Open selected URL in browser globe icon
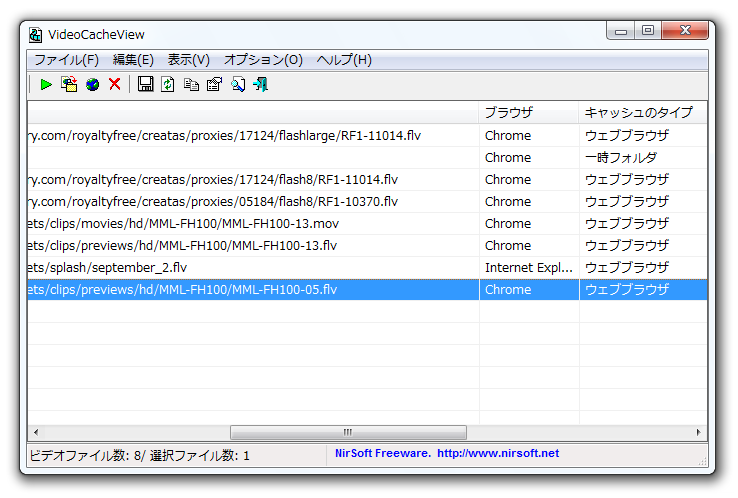 tap(93, 85)
